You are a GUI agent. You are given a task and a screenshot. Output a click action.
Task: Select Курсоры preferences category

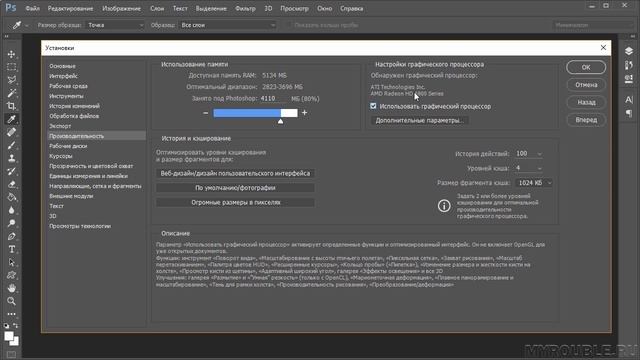61,156
